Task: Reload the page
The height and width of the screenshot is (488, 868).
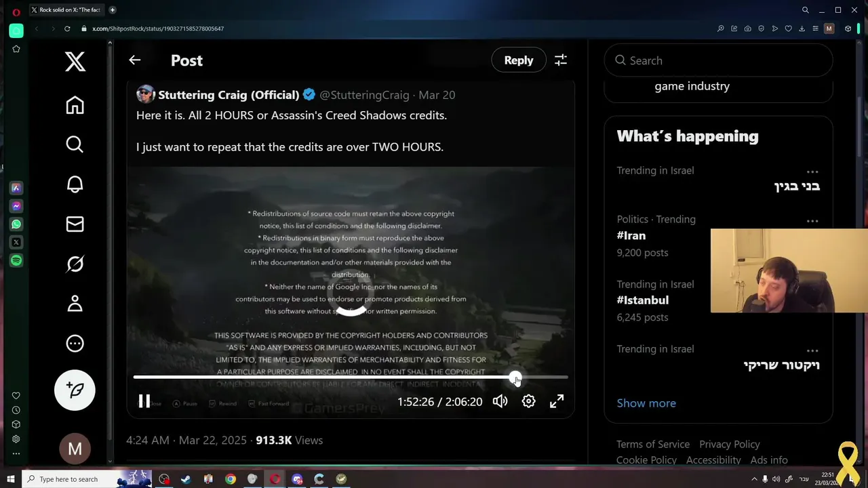Action: pyautogui.click(x=67, y=28)
